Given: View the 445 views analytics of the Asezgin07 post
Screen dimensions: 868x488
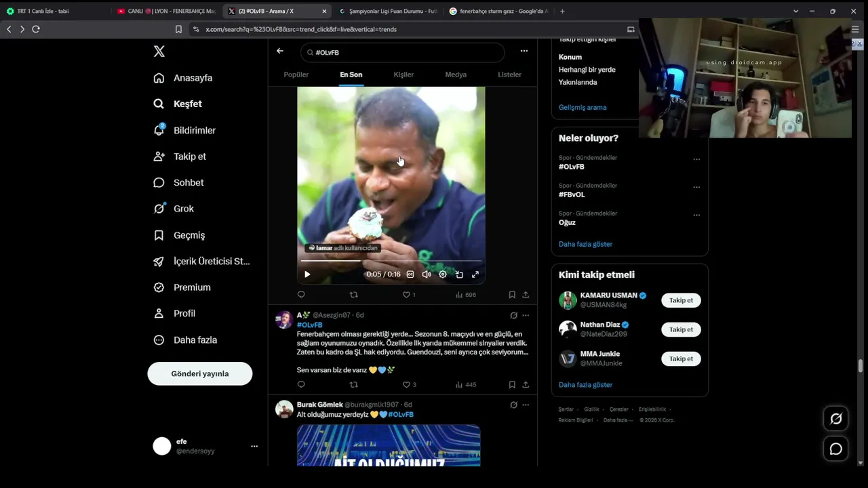Looking at the screenshot, I should [466, 384].
